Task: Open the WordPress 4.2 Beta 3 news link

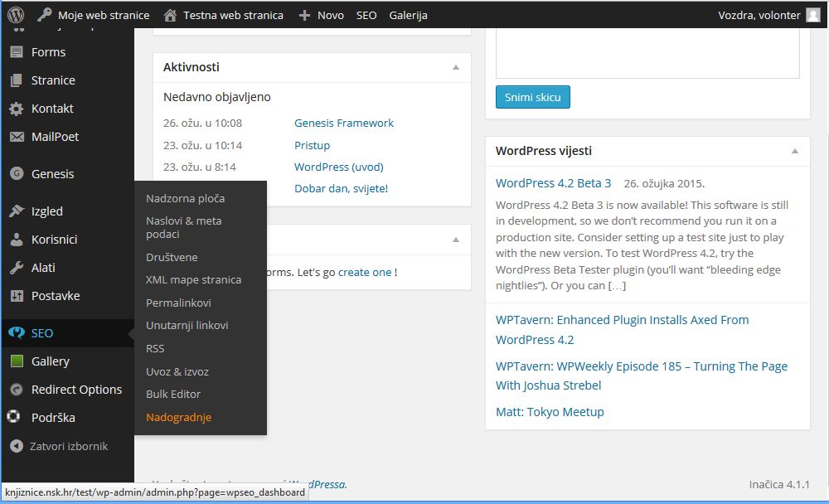Action: point(554,183)
